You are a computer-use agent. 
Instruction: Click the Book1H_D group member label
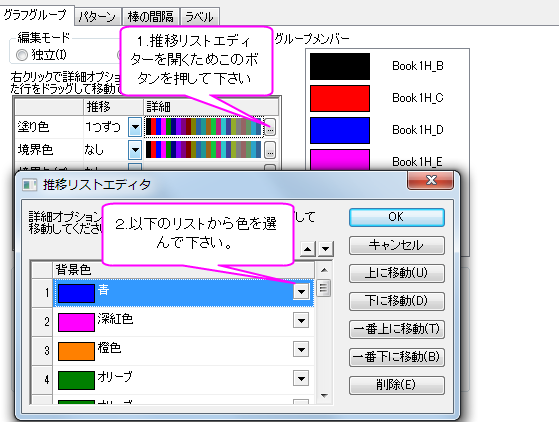417,130
